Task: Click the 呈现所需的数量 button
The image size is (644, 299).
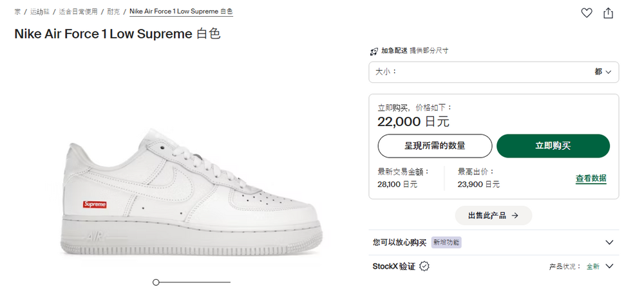Action: [435, 146]
